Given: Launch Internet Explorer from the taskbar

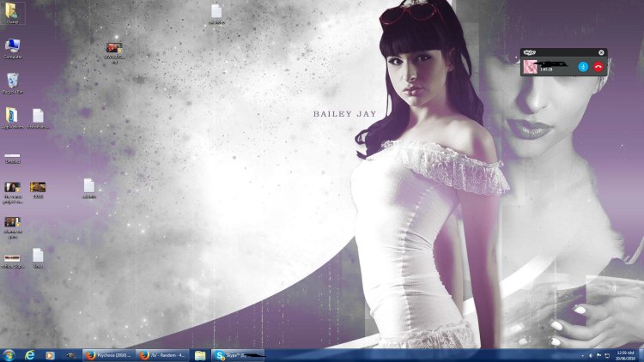Looking at the screenshot, I should click(x=29, y=355).
